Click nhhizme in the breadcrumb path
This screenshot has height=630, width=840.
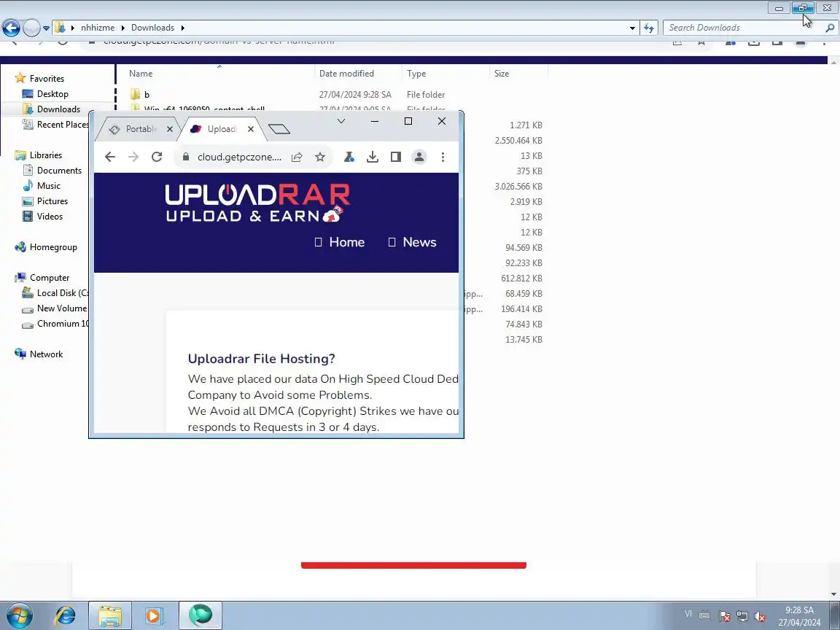98,28
